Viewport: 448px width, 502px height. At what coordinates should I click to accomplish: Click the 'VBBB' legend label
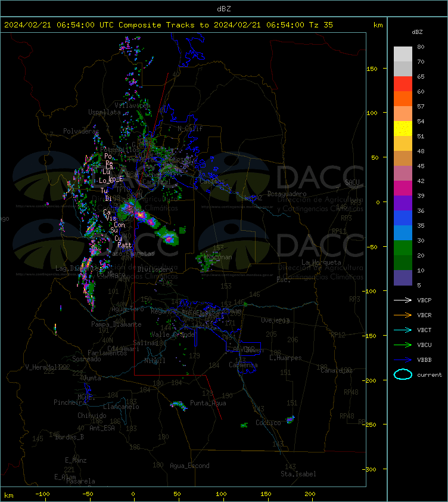pos(424,360)
